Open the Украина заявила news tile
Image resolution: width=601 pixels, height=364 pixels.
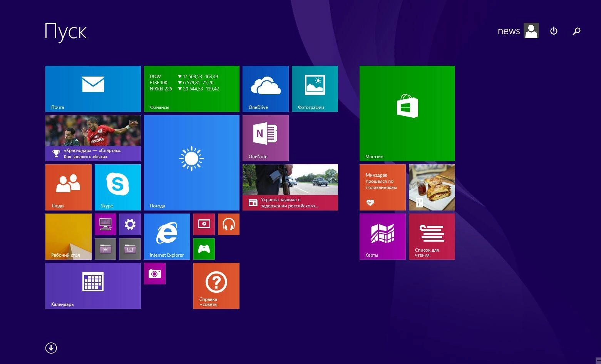(290, 187)
